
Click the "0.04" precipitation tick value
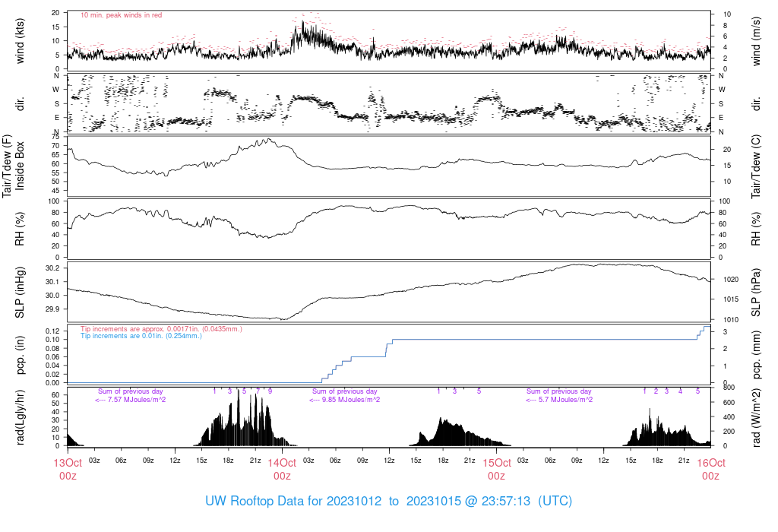[53, 366]
